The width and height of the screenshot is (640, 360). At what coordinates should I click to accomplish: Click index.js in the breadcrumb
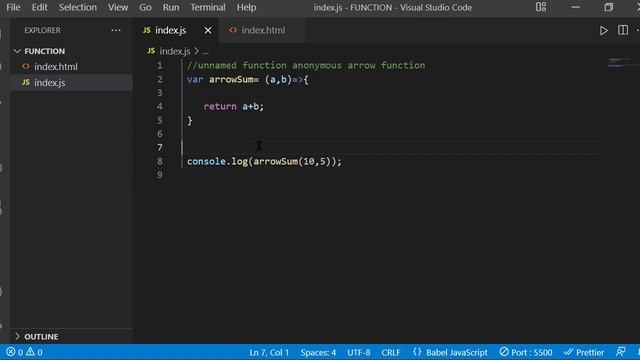(174, 51)
